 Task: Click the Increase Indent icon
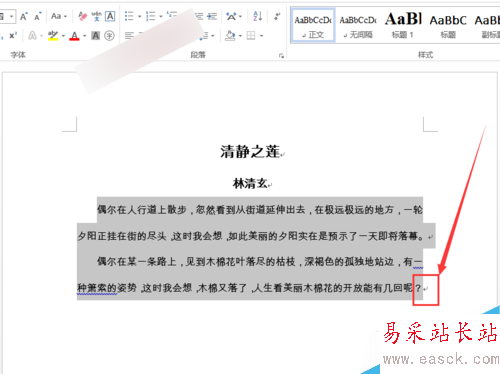tap(212, 16)
